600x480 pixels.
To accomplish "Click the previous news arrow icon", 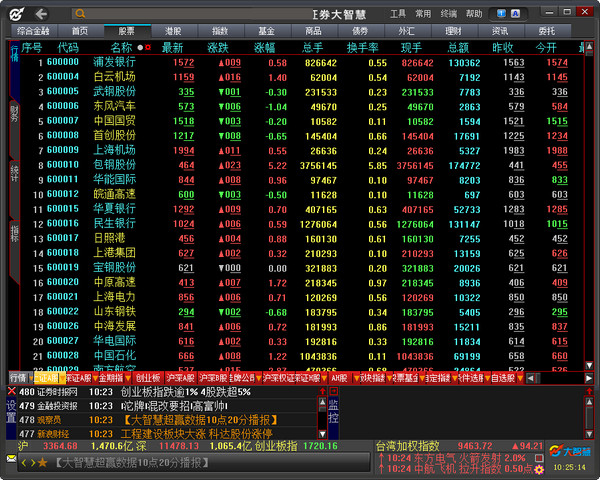I will (24, 463).
